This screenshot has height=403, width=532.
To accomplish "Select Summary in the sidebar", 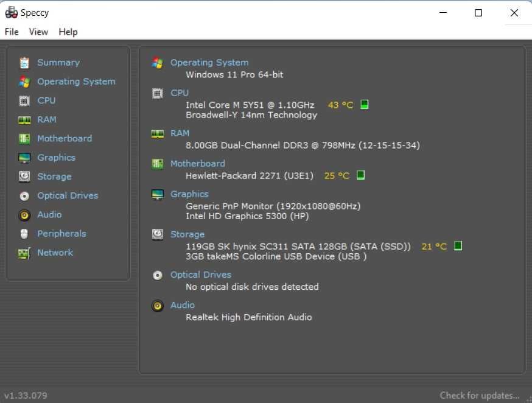I will point(58,63).
